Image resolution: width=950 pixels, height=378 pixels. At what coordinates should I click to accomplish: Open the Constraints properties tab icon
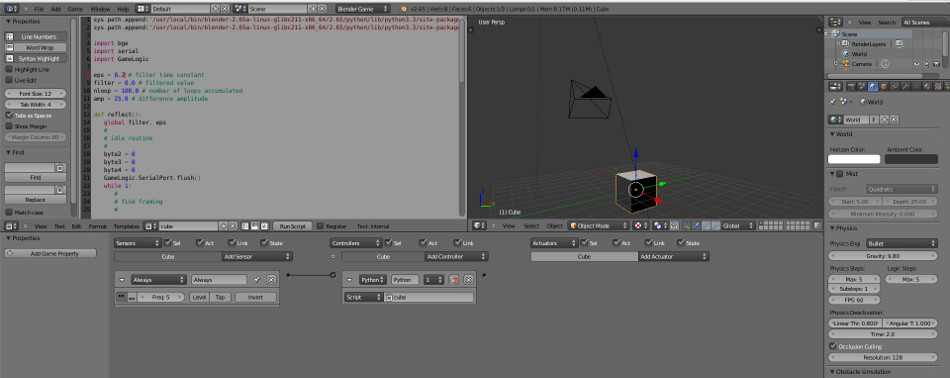click(x=894, y=86)
